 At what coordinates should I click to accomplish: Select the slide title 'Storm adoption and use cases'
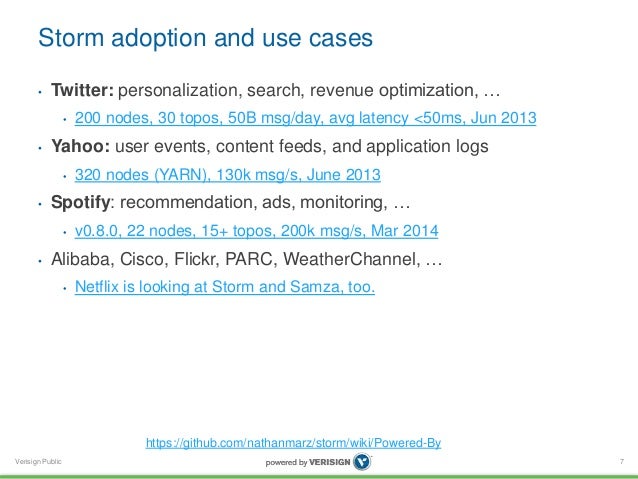(x=205, y=38)
